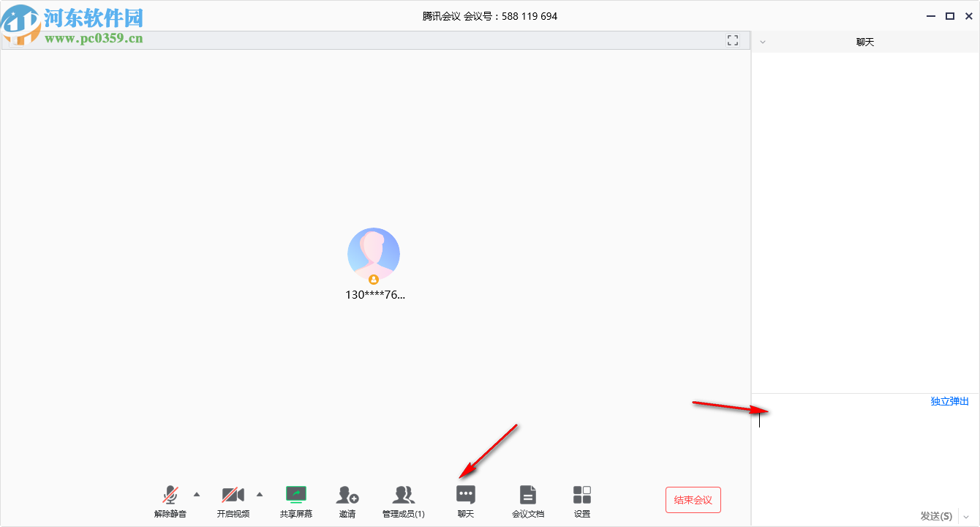Viewport: 980px width, 527px height.
Task: Start screen sharing (共享屏幕)
Action: (x=296, y=501)
